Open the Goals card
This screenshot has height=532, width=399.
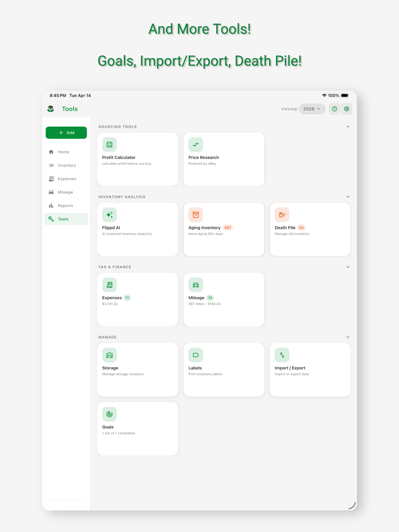pos(138,429)
